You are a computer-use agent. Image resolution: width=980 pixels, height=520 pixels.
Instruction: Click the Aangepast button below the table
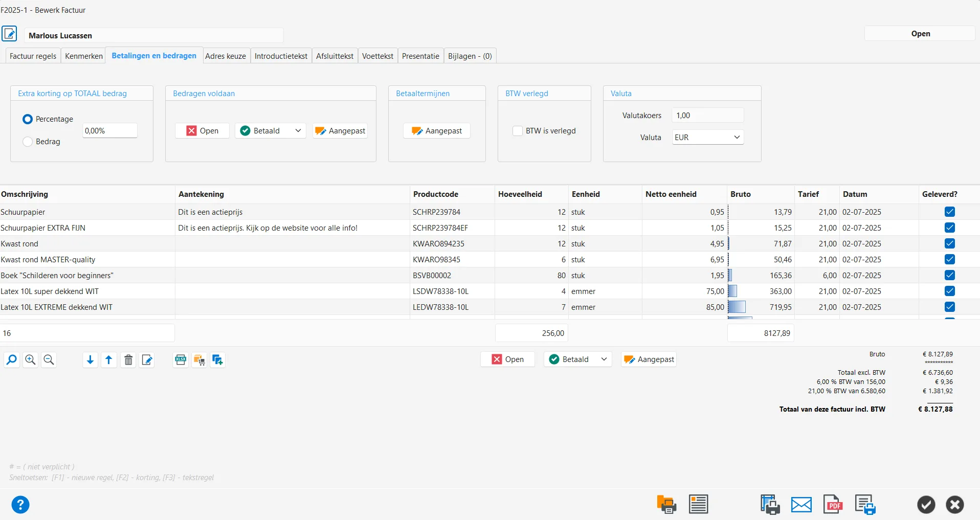pos(649,359)
